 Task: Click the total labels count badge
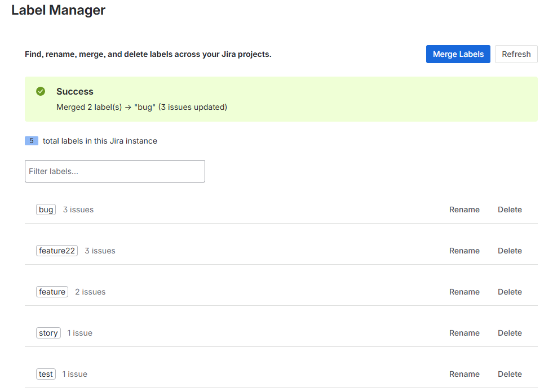click(32, 141)
